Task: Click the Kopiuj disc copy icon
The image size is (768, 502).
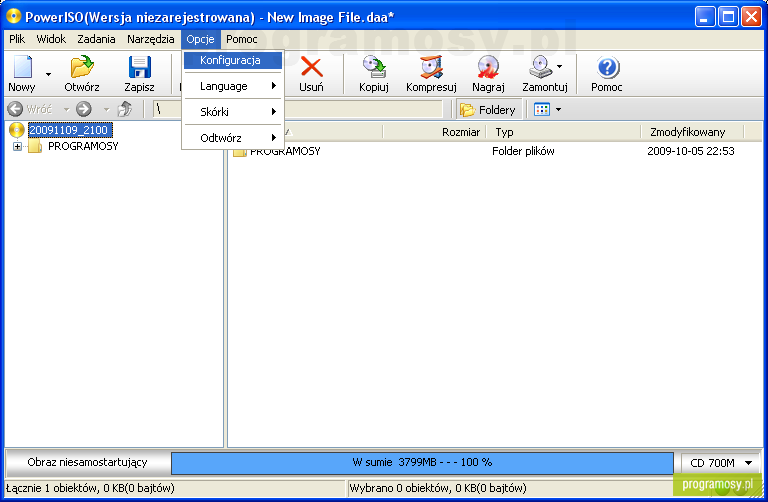Action: pos(374,67)
